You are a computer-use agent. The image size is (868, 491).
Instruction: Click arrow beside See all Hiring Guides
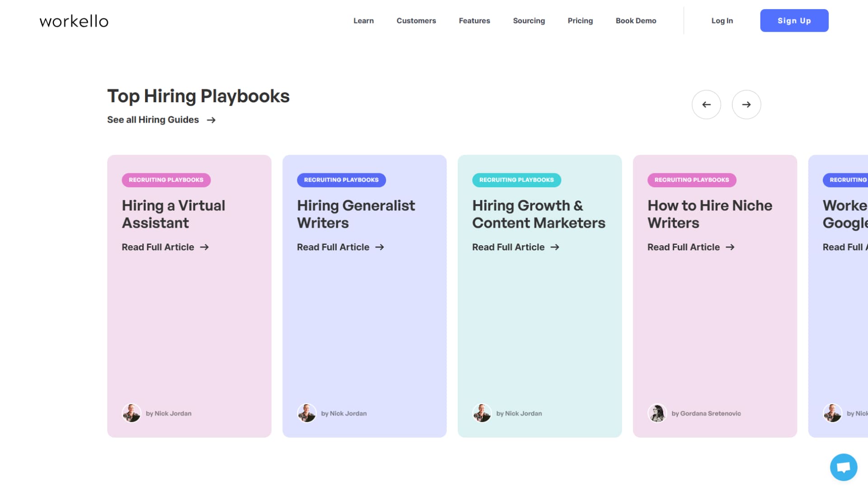point(211,120)
